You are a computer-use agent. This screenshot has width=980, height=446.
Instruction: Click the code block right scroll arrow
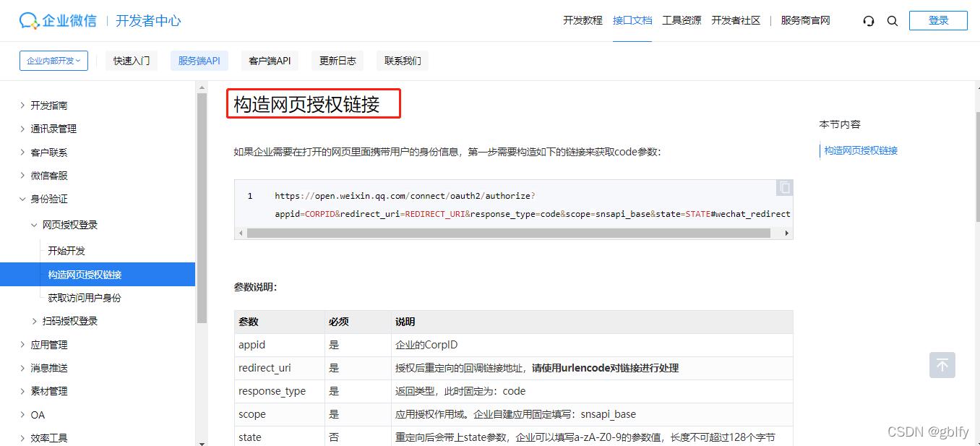(787, 233)
